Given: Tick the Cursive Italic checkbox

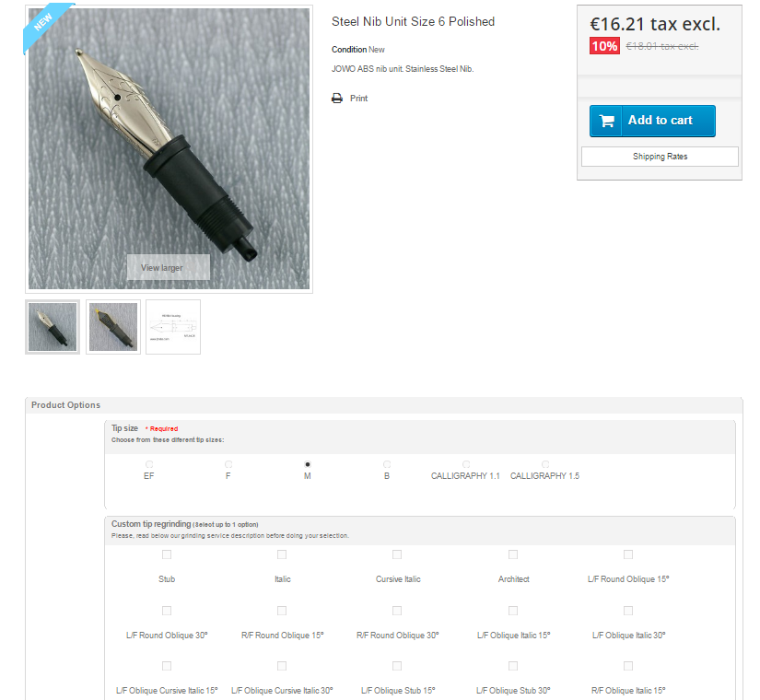Looking at the screenshot, I should [x=397, y=554].
